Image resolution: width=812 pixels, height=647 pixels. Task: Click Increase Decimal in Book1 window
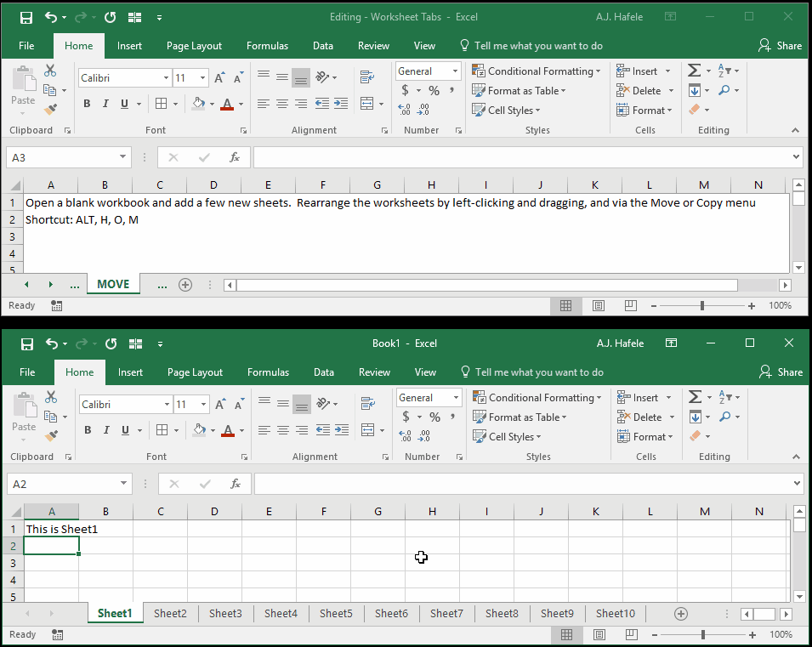point(405,436)
